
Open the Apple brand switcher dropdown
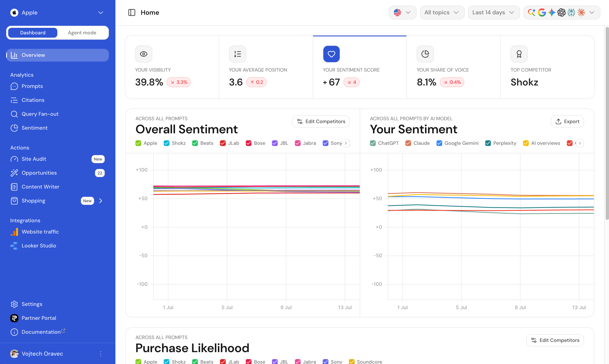click(58, 12)
